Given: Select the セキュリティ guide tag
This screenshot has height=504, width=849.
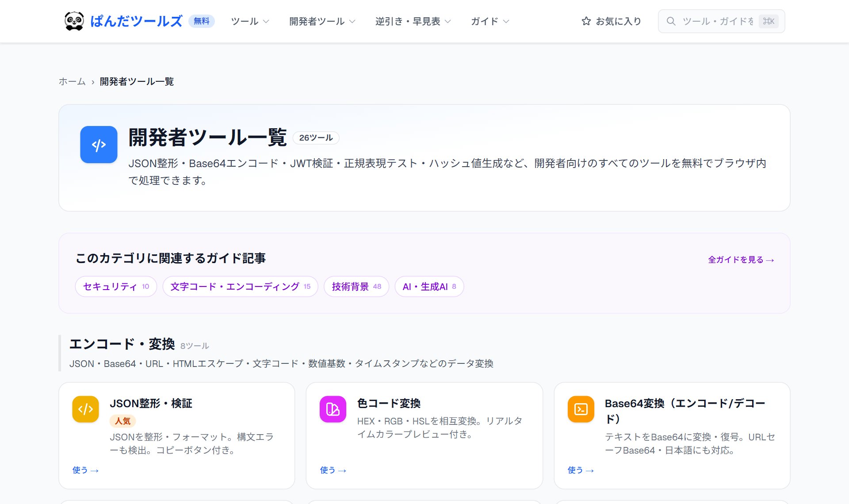Looking at the screenshot, I should [x=116, y=286].
